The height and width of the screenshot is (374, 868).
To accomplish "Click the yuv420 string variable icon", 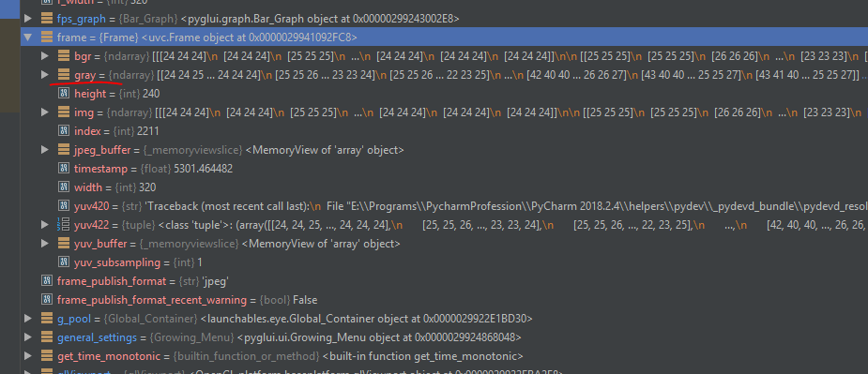I will pyautogui.click(x=64, y=206).
